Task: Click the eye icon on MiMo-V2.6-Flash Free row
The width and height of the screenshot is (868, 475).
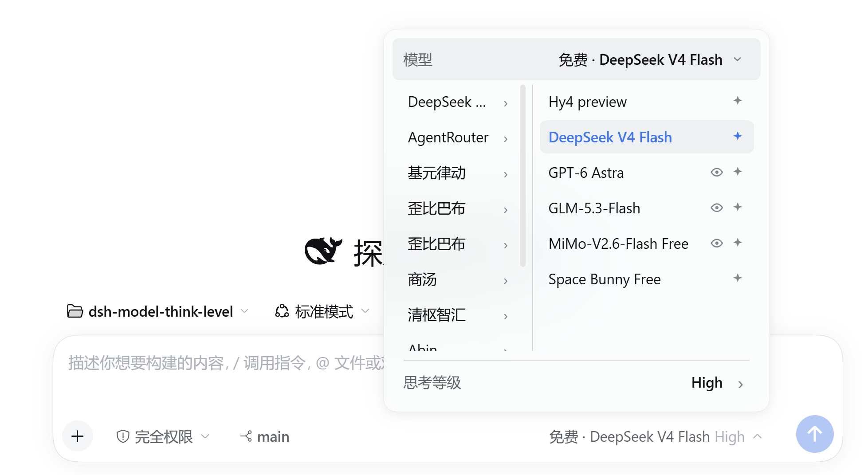Action: [x=717, y=243]
